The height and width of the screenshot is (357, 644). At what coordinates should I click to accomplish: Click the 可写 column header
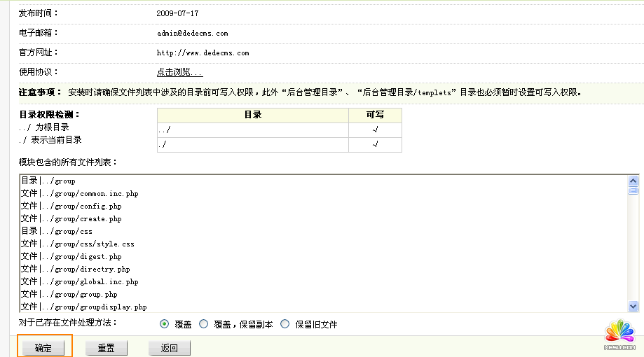pyautogui.click(x=375, y=115)
